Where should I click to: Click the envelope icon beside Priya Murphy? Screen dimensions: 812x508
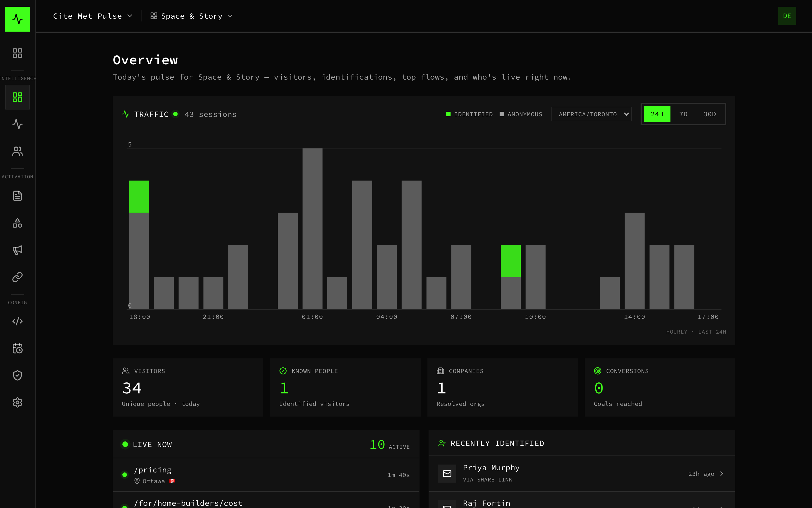(x=447, y=473)
